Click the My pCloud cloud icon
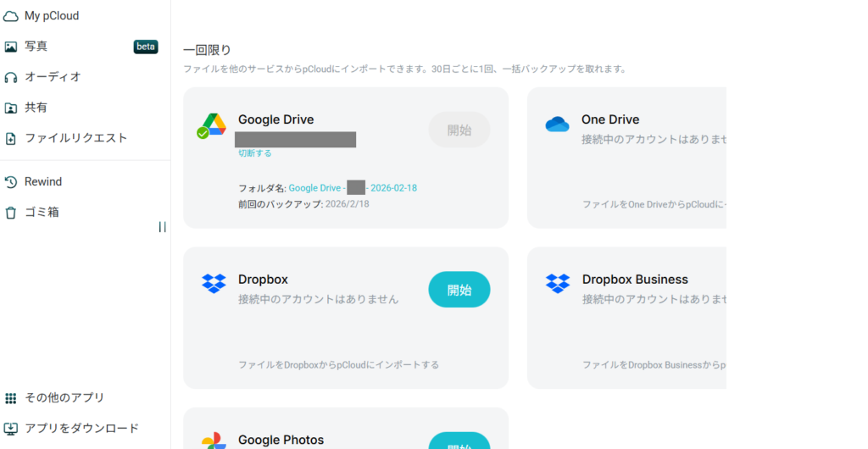The image size is (868, 449). tap(11, 16)
